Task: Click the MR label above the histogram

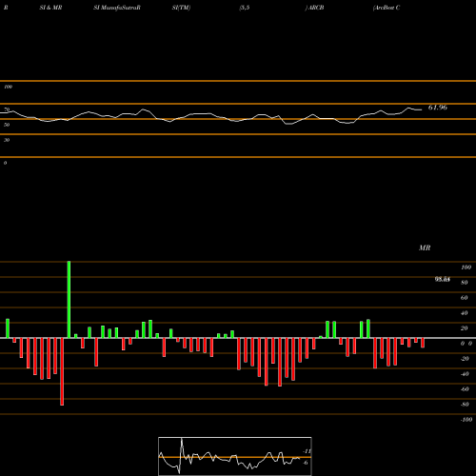Action: (425, 248)
